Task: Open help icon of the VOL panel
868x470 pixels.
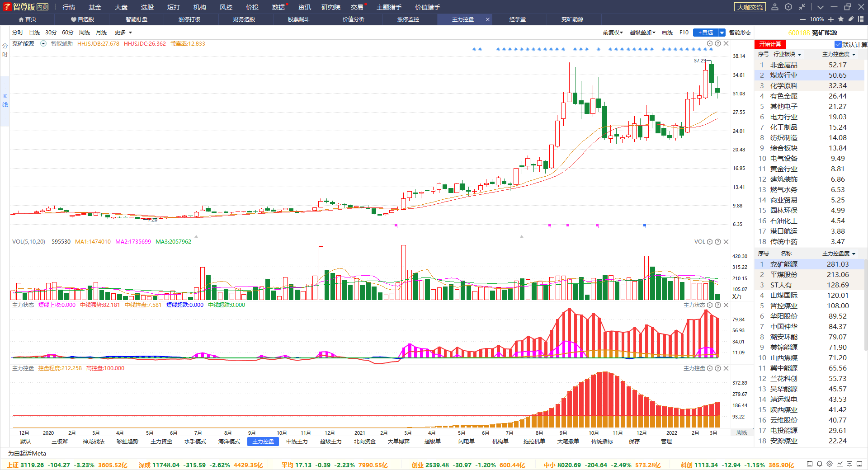Action: click(x=718, y=242)
